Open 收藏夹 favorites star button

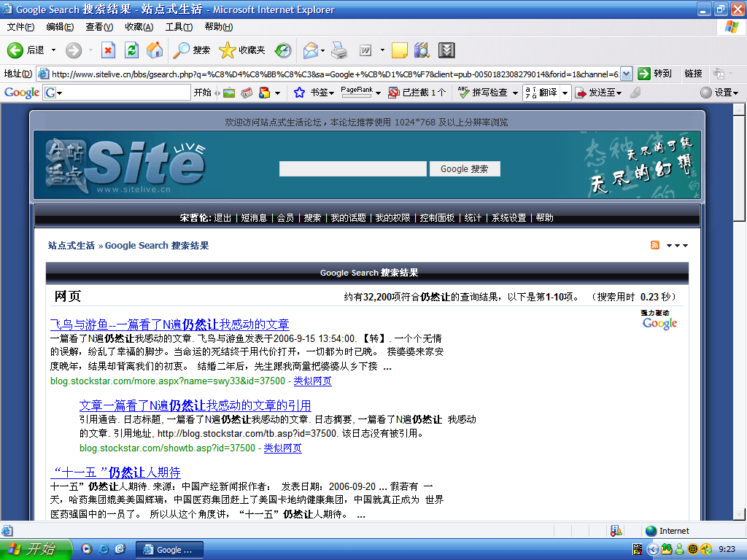[241, 50]
